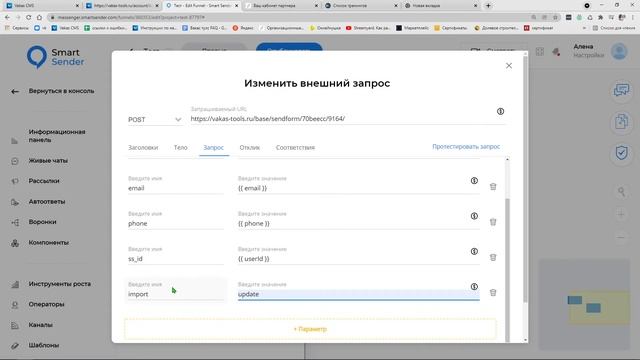The width and height of the screenshot is (640, 360).
Task: Click the chat messages icon on right panel
Action: tap(621, 90)
